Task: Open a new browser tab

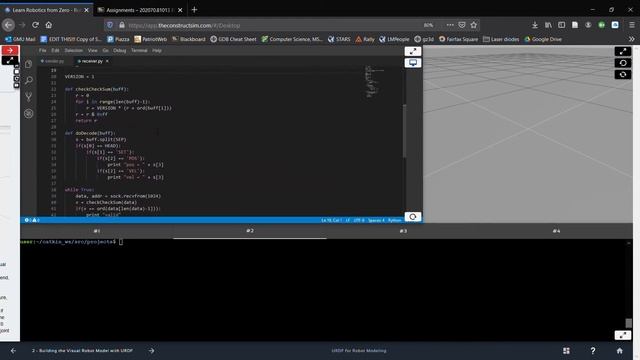Action: [194, 10]
